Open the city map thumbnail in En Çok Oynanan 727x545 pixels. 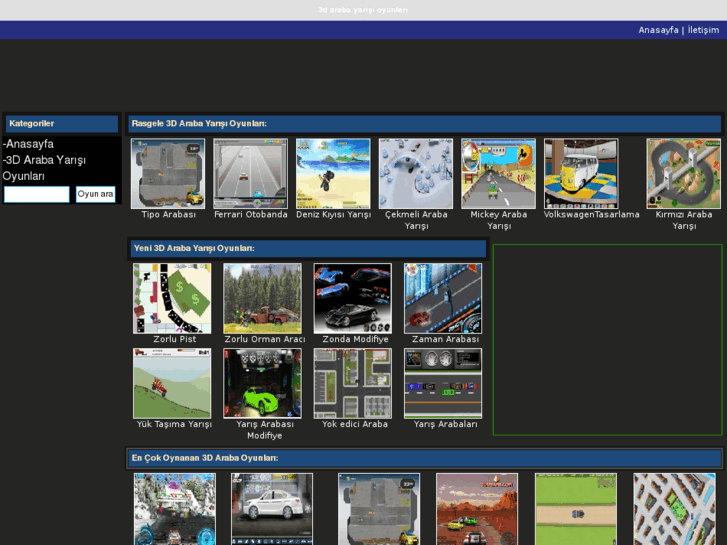tap(674, 509)
